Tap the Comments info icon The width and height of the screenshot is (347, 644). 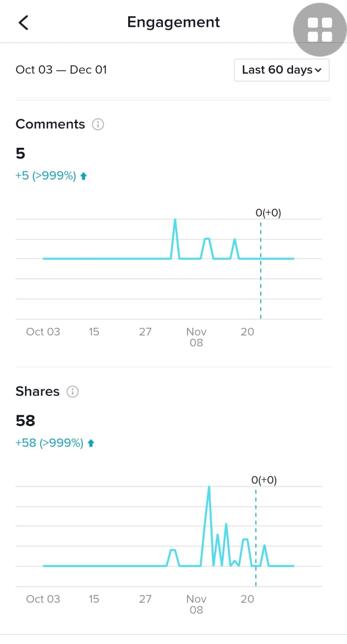pos(98,125)
